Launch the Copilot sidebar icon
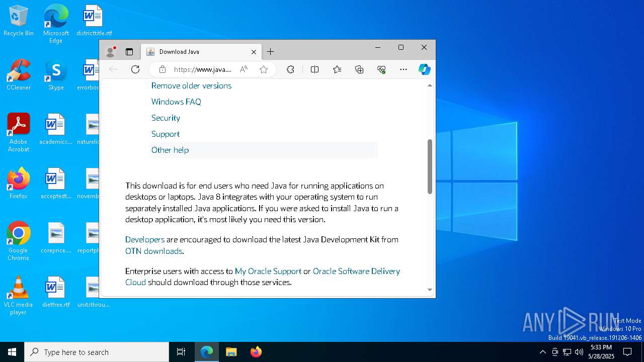 coord(425,69)
